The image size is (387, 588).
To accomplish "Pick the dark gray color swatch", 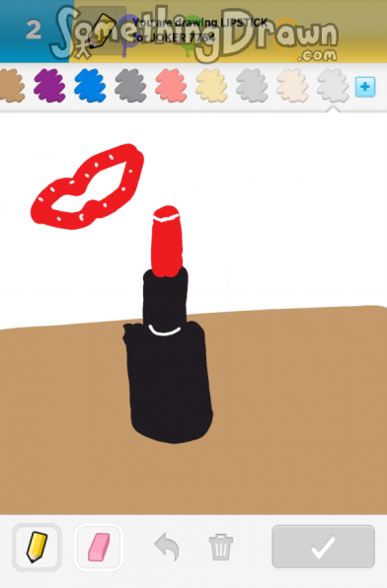I will click(130, 86).
